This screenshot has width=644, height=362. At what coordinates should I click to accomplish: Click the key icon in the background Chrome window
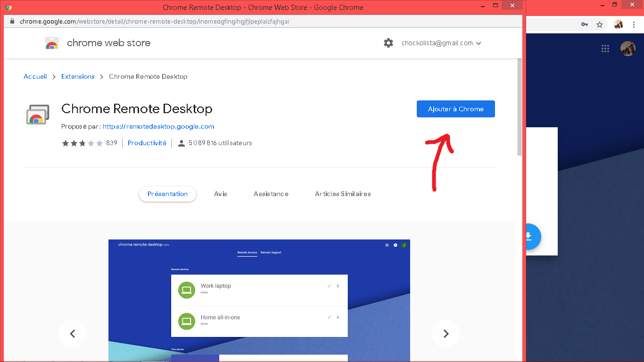585,25
